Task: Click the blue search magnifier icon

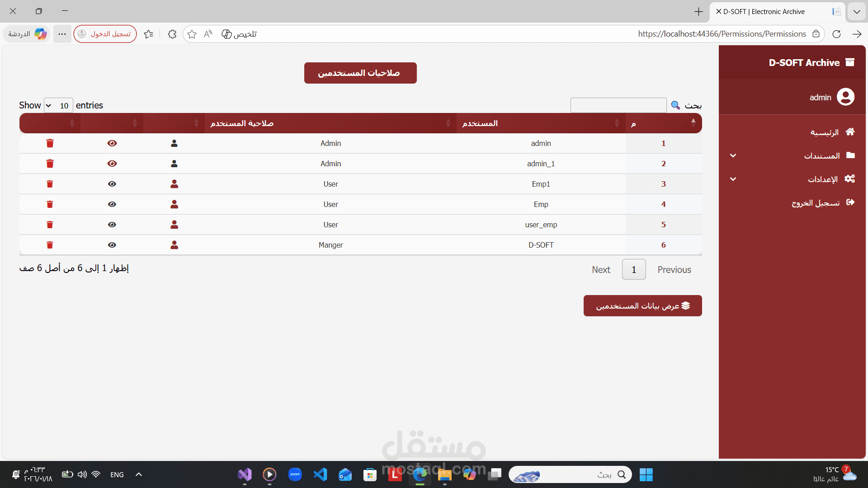Action: [675, 105]
